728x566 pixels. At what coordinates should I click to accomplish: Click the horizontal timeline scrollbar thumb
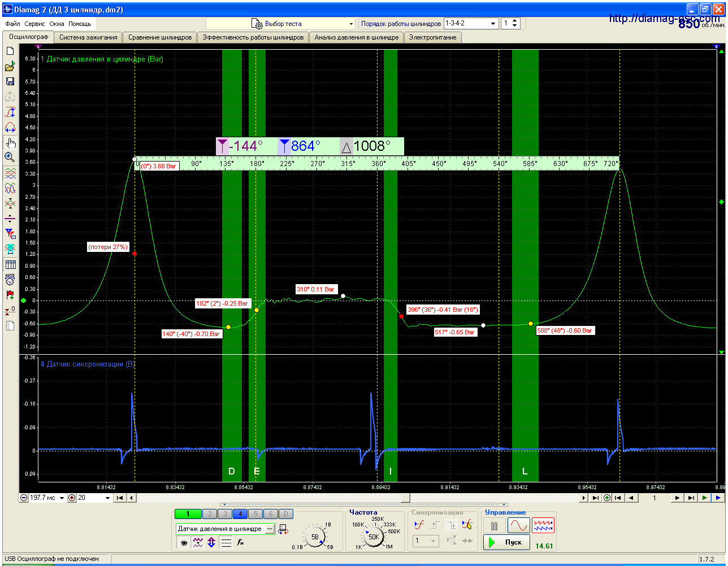coord(405,498)
